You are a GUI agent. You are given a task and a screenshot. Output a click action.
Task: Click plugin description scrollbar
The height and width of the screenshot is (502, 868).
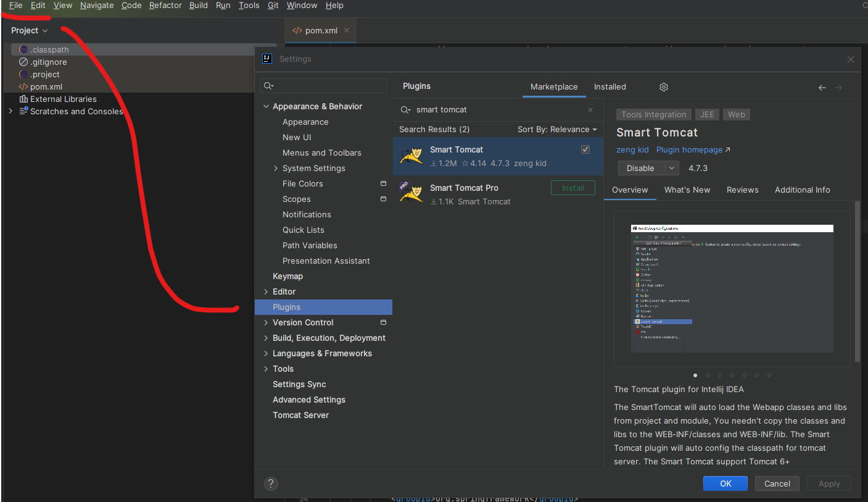858,281
